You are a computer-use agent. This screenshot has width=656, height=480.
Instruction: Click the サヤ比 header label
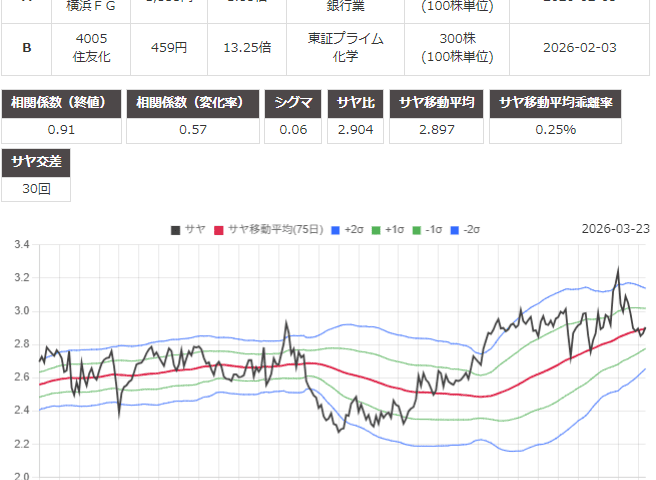pyautogui.click(x=356, y=103)
